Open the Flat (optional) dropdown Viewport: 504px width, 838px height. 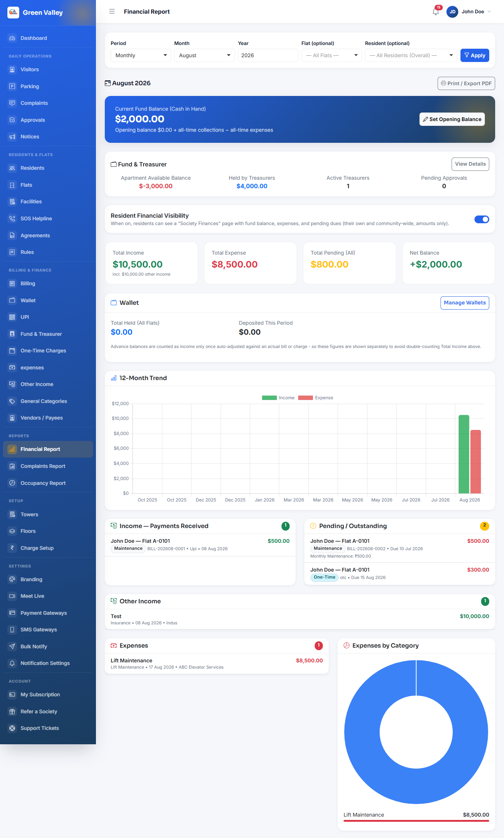coord(331,55)
